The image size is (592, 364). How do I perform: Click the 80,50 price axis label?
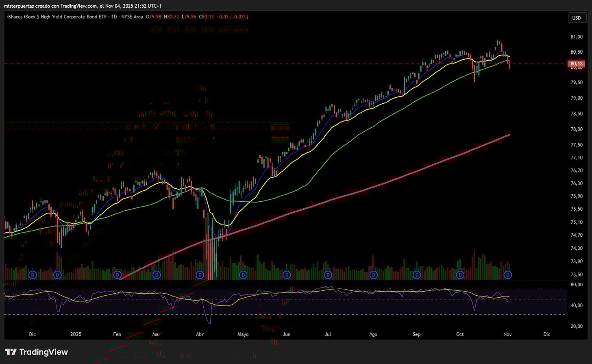pyautogui.click(x=576, y=52)
